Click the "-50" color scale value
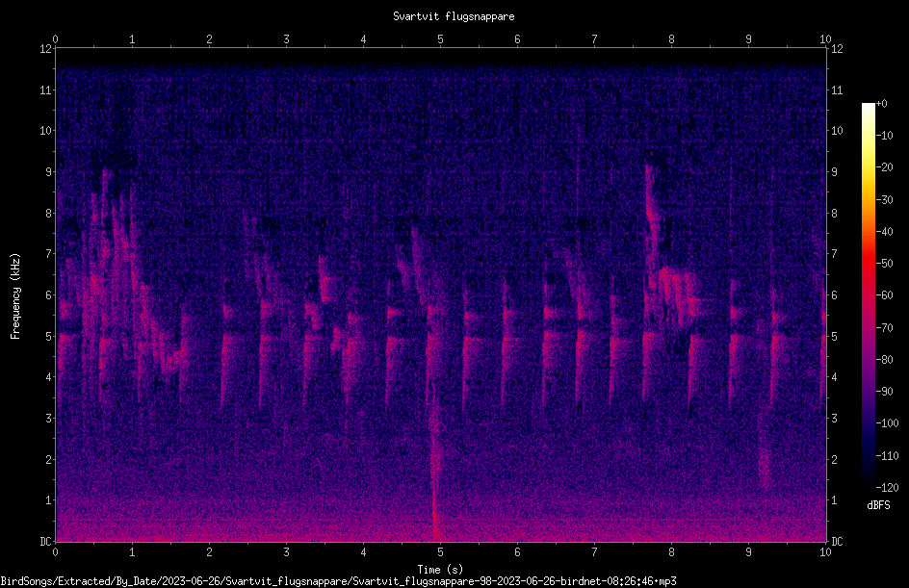The height and width of the screenshot is (588, 909). 884,264
